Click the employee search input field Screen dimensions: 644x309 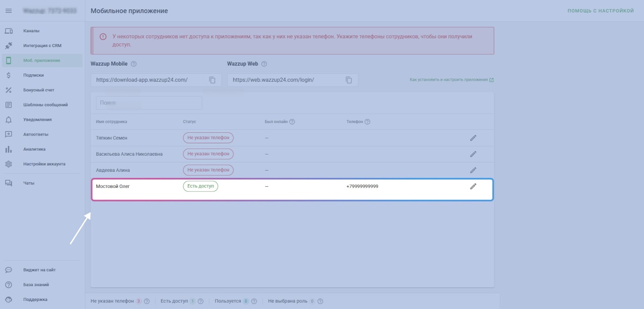(x=149, y=103)
